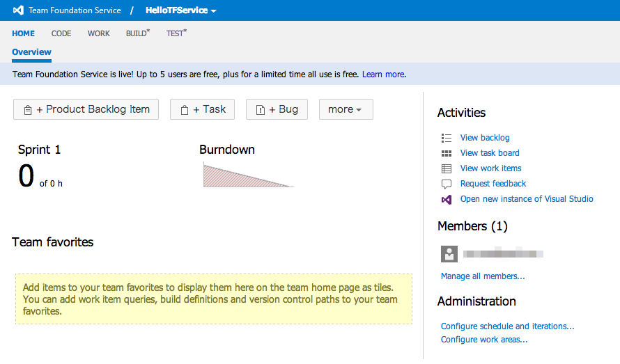
Task: Click the work items table icon
Action: click(x=447, y=168)
